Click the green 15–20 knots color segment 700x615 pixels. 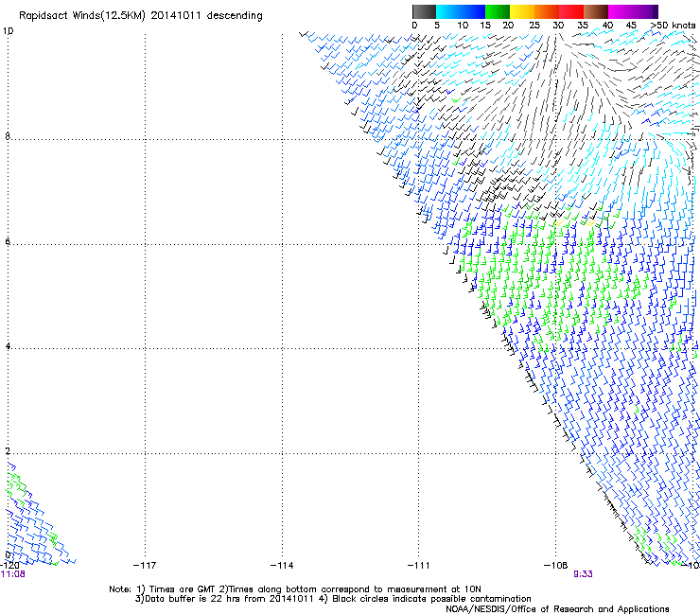tap(498, 11)
